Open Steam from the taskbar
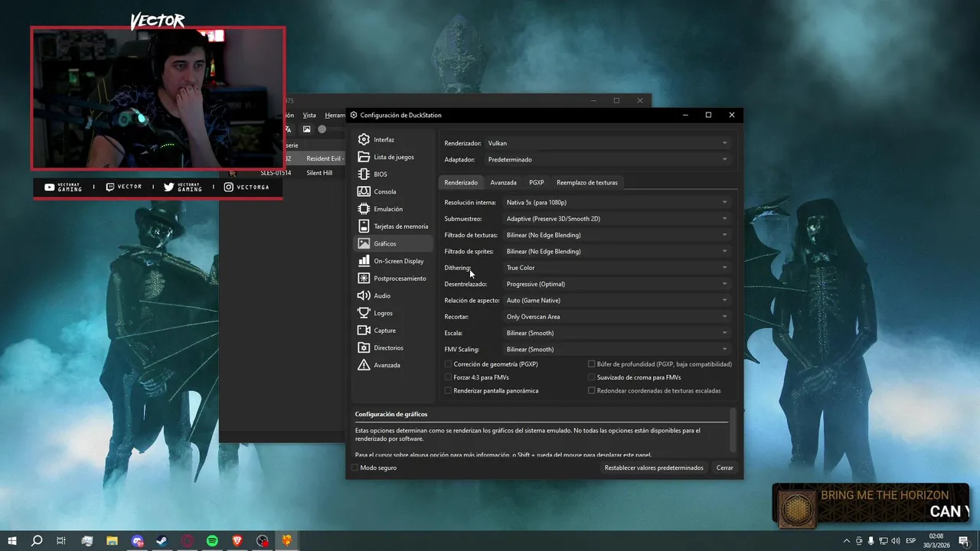The height and width of the screenshot is (551, 980). [162, 541]
